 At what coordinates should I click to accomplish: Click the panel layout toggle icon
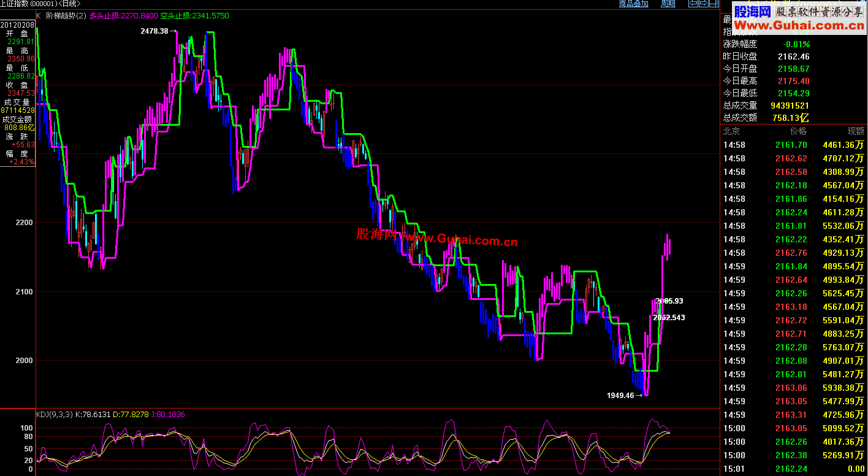tap(714, 4)
